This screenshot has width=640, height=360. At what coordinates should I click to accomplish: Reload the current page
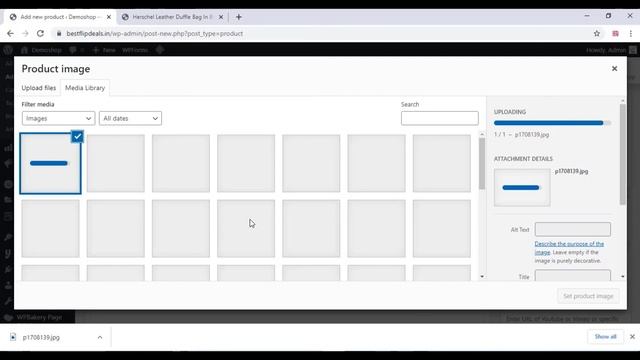point(40,33)
